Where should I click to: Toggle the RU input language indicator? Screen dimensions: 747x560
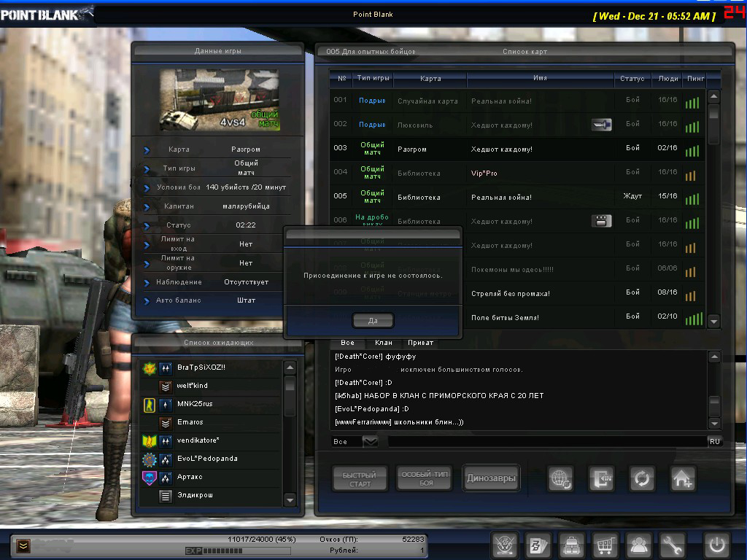[x=715, y=441]
